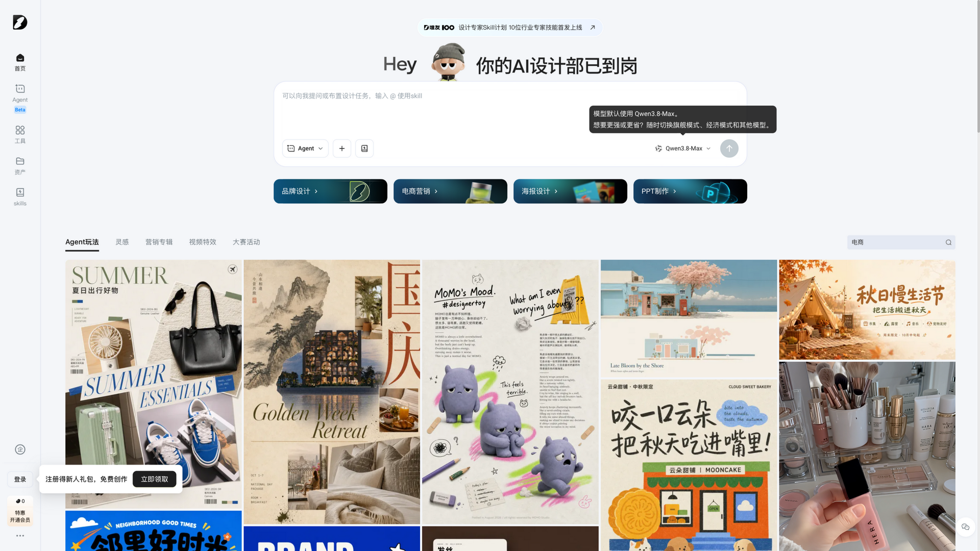980x551 pixels.
Task: Click the prompt text input area
Action: coord(510,110)
